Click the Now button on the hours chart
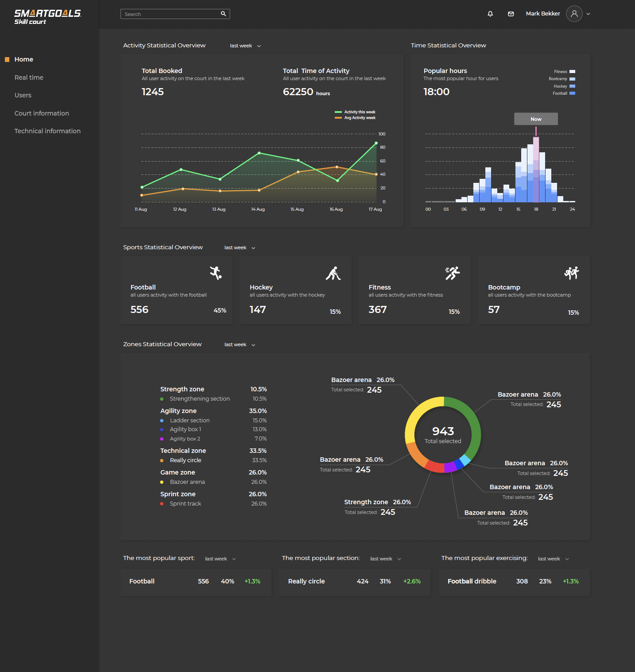 [x=536, y=119]
